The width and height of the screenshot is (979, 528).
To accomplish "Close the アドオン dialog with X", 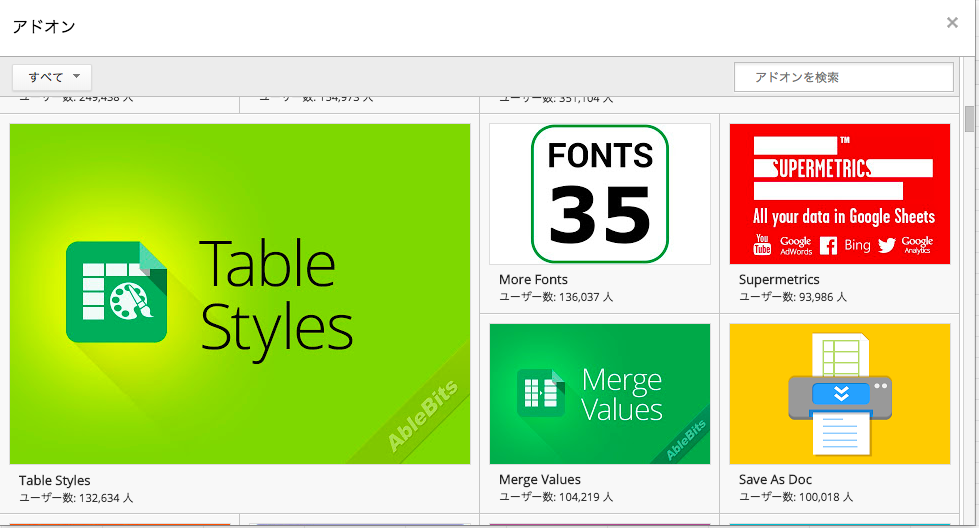I will (x=952, y=22).
